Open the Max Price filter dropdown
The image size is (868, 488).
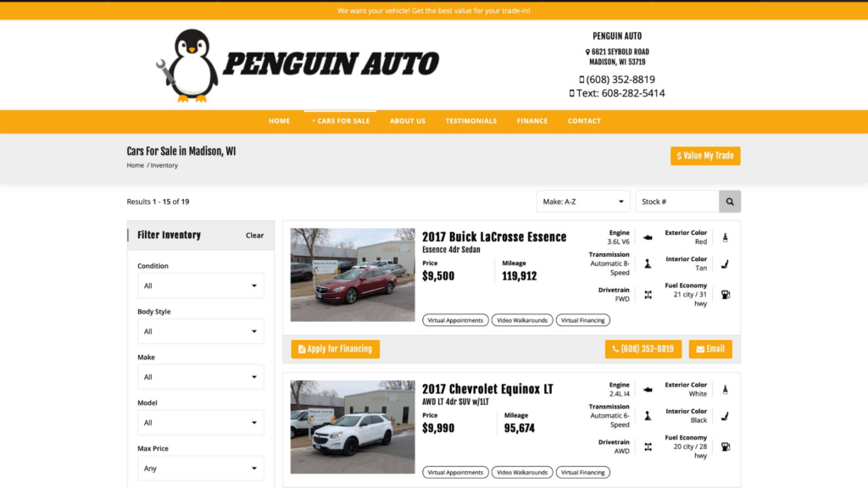coord(200,468)
